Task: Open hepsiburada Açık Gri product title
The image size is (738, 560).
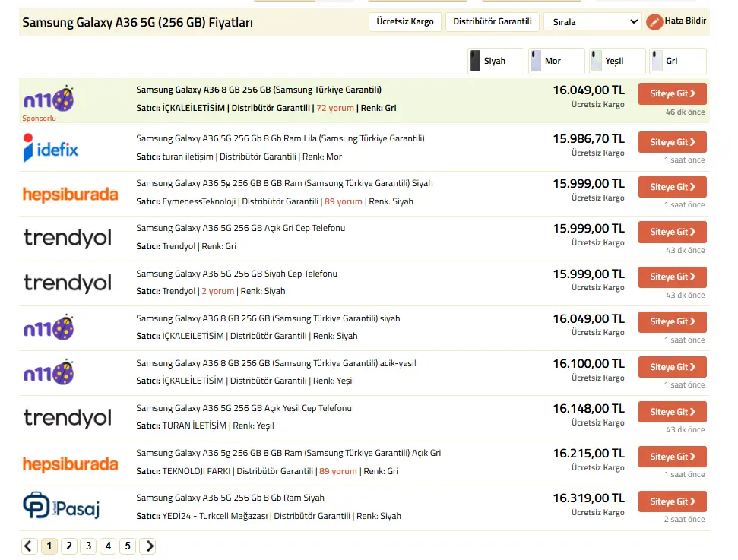Action: click(289, 453)
